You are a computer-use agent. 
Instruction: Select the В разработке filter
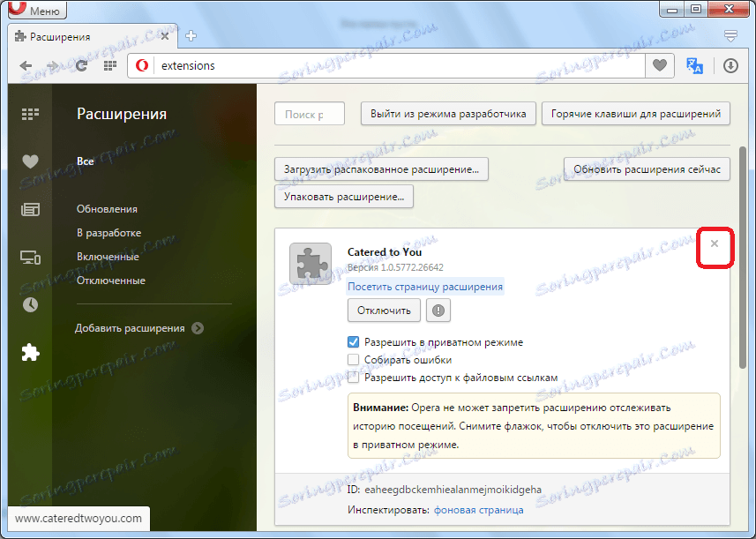click(x=109, y=233)
